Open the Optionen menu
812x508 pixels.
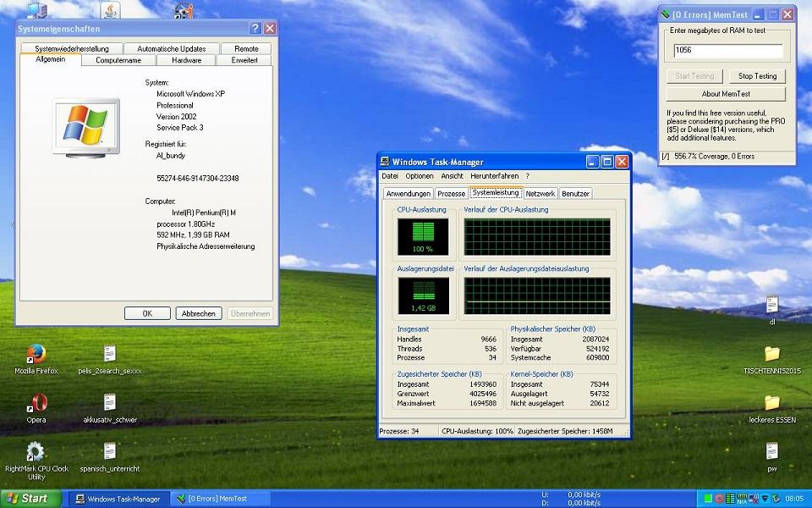point(420,176)
